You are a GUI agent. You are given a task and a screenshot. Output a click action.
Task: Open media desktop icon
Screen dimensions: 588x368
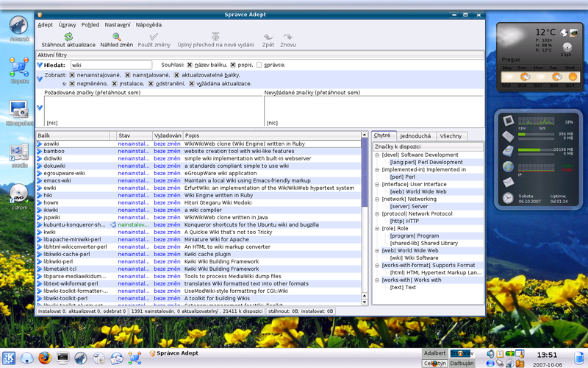point(19,152)
